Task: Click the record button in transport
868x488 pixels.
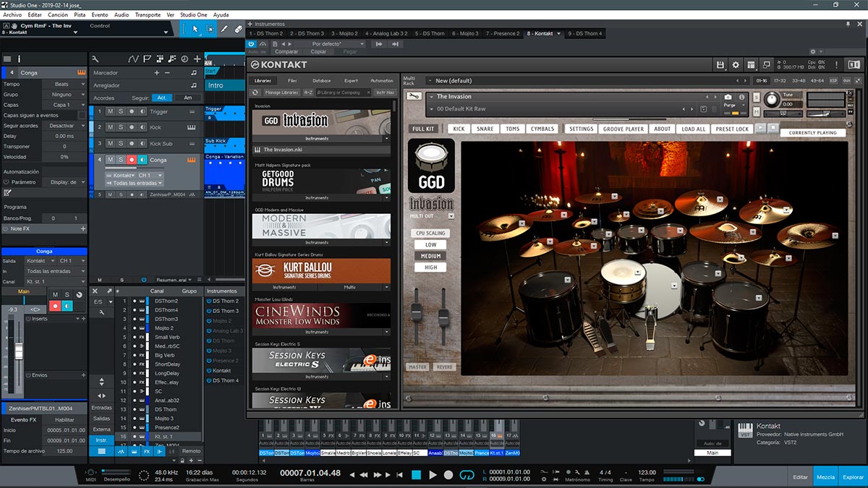Action: coord(448,475)
